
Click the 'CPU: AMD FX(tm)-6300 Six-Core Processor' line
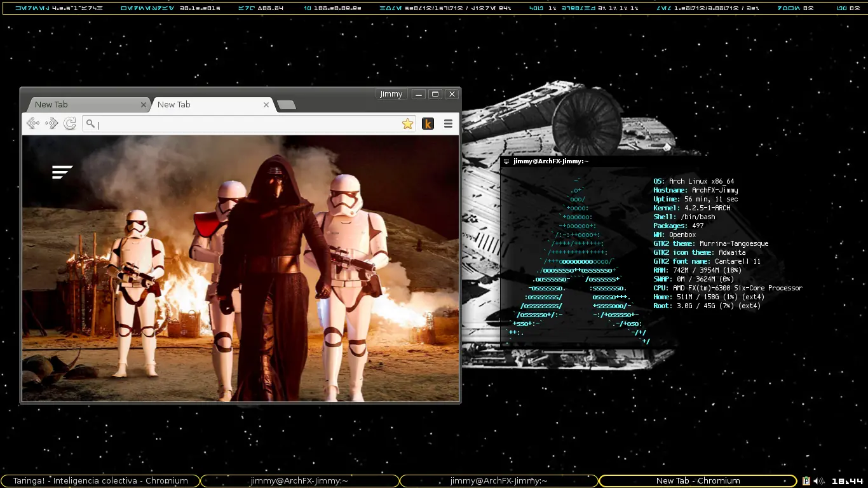pos(728,288)
